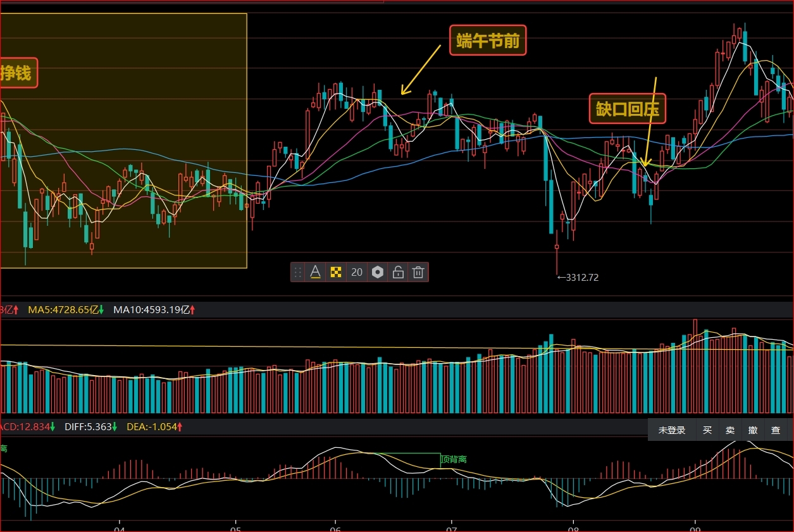
Task: Click the ACD:12.834 indicator label
Action: (28, 427)
